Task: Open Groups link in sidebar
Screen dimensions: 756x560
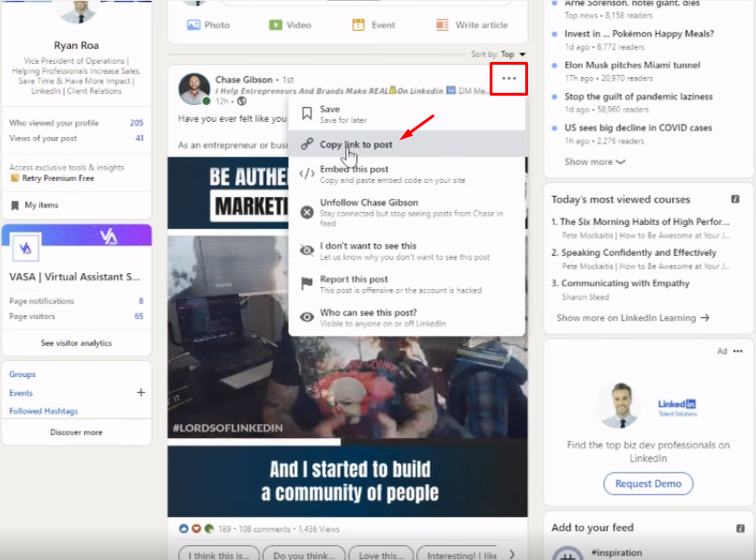Action: click(x=23, y=374)
